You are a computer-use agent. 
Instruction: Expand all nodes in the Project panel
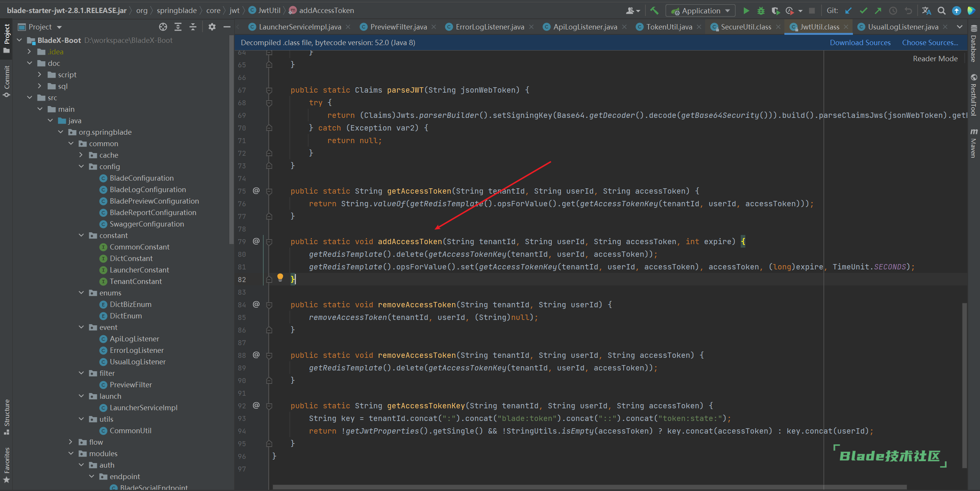(x=178, y=27)
